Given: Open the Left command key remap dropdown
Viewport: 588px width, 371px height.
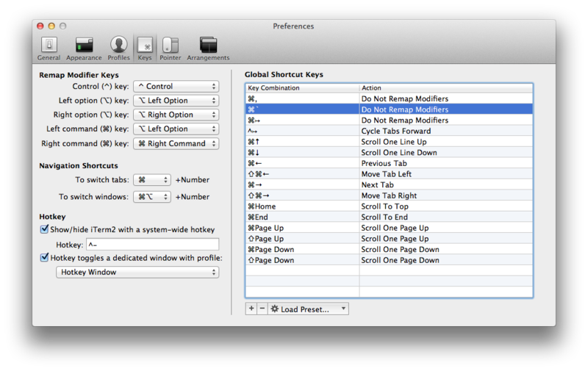Looking at the screenshot, I should click(176, 129).
